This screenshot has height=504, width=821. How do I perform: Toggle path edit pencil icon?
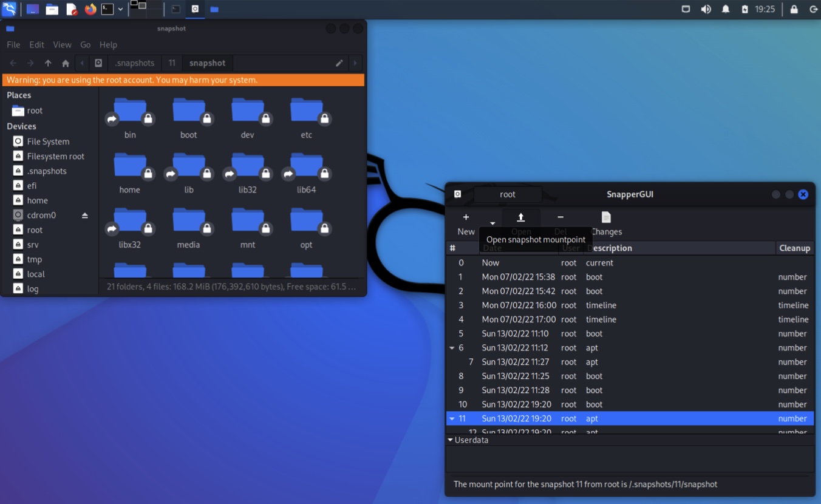(339, 63)
